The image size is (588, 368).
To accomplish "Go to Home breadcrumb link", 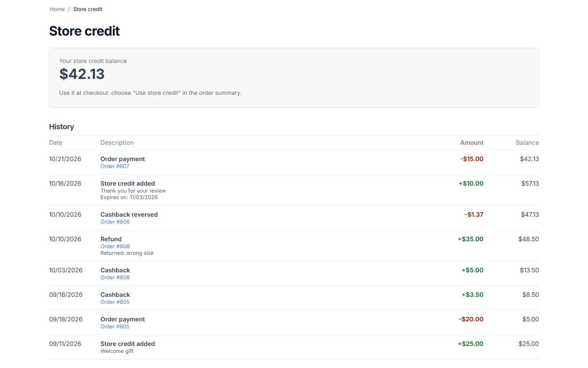I will [x=57, y=9].
